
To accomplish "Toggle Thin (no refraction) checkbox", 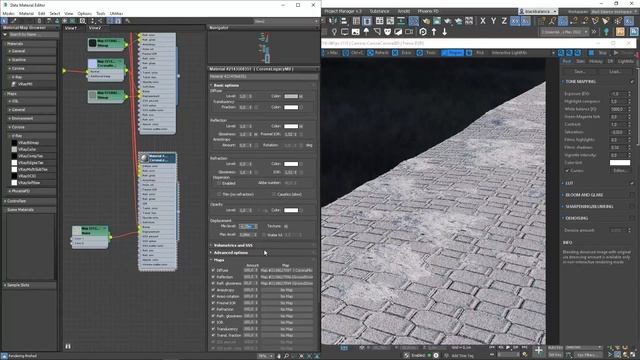I will (x=219, y=194).
